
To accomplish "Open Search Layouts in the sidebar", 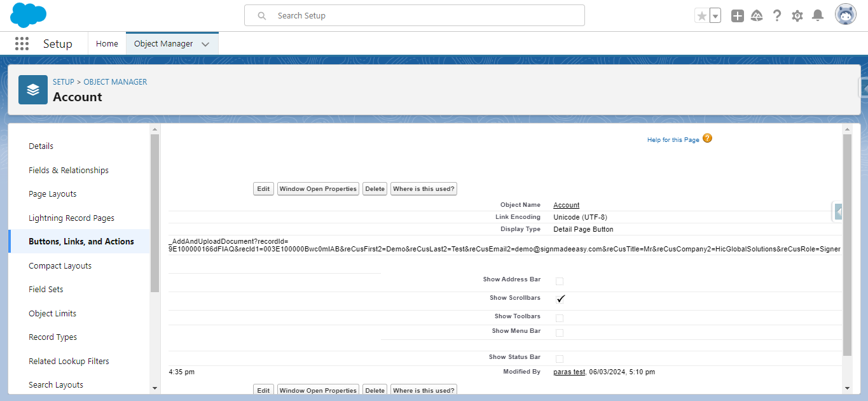I will point(56,385).
